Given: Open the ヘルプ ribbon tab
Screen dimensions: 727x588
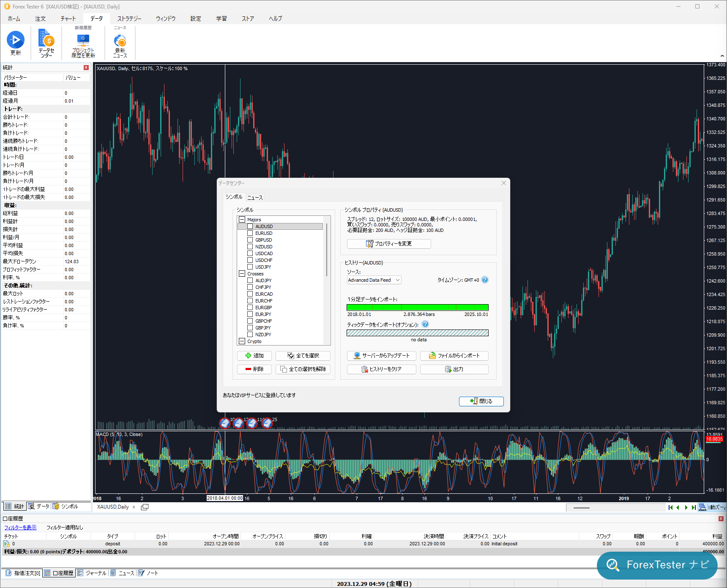Looking at the screenshot, I should click(275, 19).
